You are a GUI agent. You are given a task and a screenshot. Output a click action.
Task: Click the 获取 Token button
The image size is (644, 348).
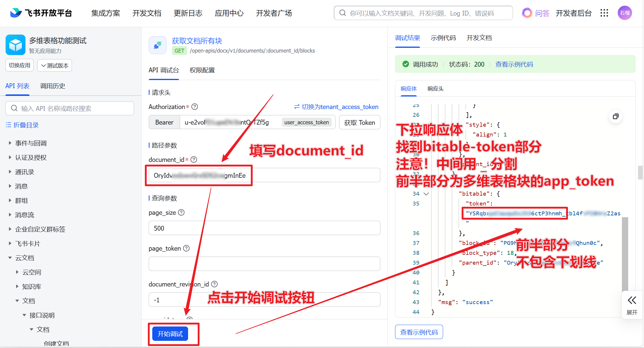click(x=359, y=122)
